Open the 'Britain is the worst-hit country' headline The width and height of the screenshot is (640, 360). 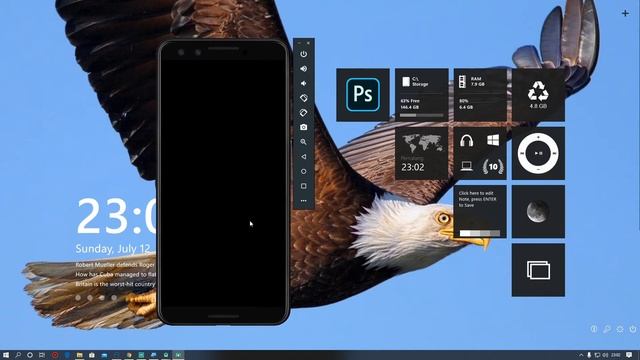pyautogui.click(x=115, y=284)
